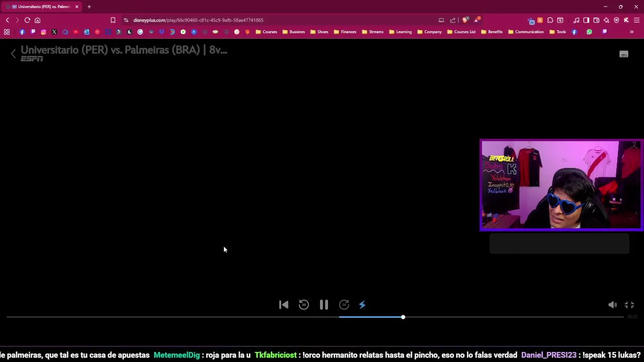Open the Finances bookmarks folder
644x362 pixels.
[x=345, y=32]
